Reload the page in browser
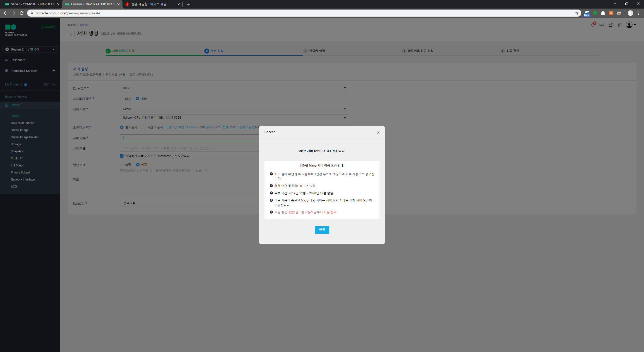 click(x=22, y=13)
